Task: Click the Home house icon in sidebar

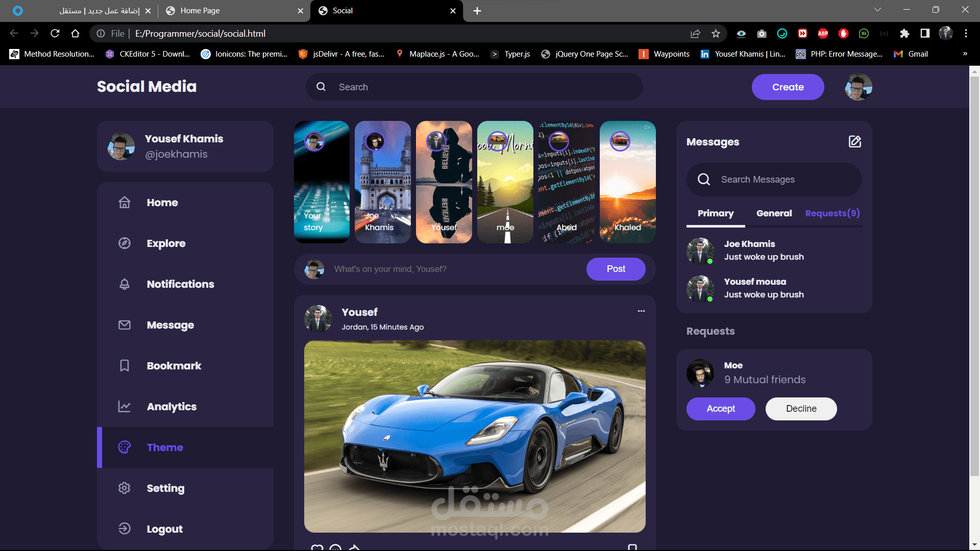Action: point(125,203)
